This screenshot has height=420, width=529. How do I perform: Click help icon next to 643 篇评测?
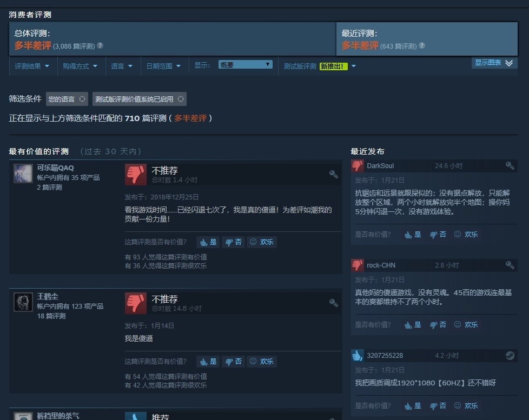click(x=422, y=46)
